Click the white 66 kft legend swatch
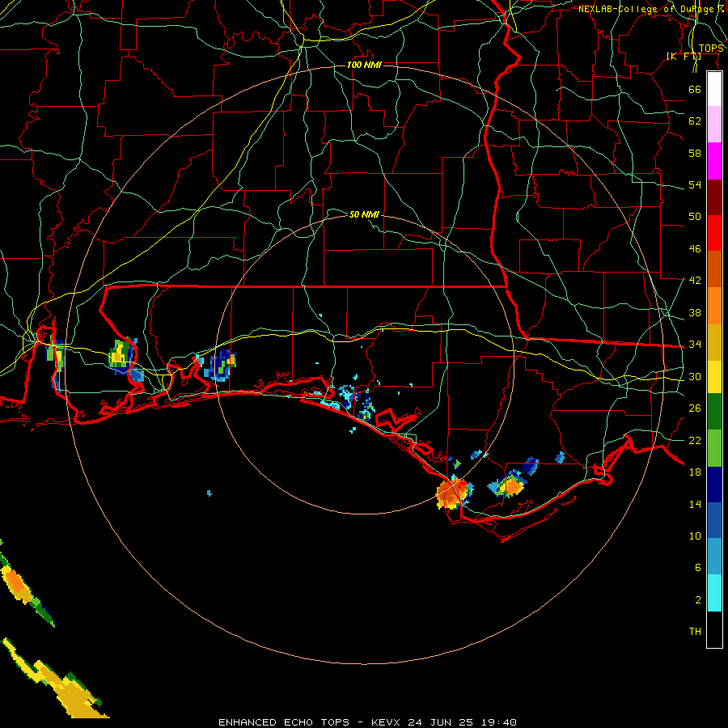This screenshot has height=728, width=728. click(x=714, y=89)
